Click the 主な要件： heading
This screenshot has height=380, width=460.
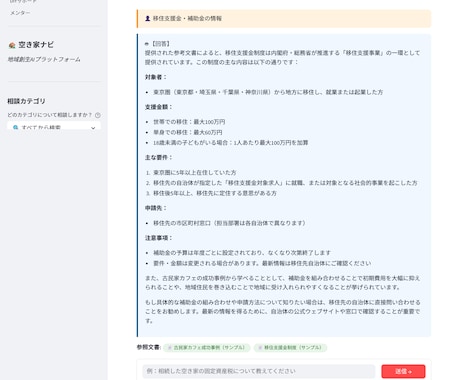[x=158, y=157]
